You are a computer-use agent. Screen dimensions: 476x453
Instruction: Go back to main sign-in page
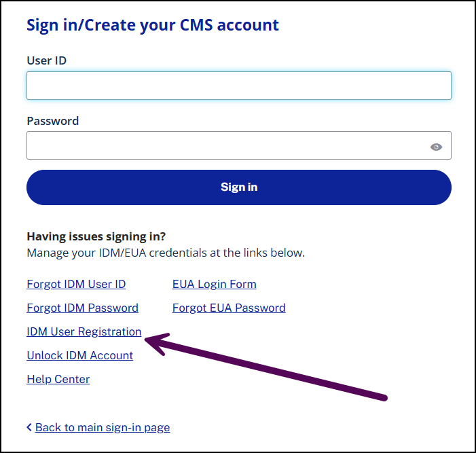click(x=103, y=427)
